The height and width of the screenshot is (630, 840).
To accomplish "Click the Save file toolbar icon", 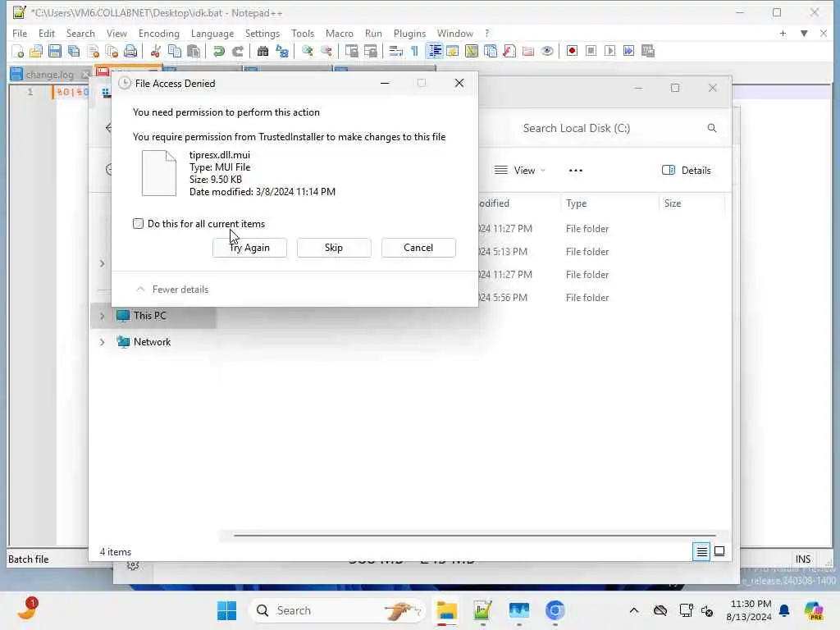I will click(x=55, y=52).
